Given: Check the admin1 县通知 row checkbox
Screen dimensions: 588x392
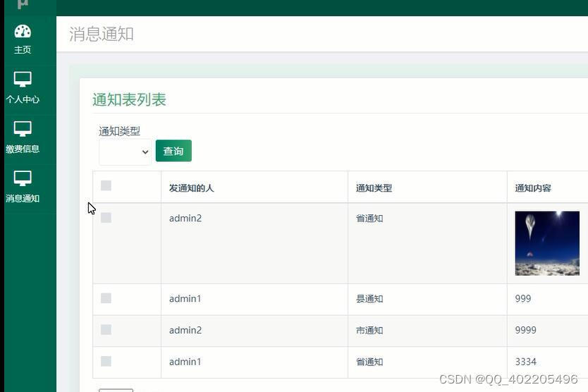Looking at the screenshot, I should tap(106, 298).
